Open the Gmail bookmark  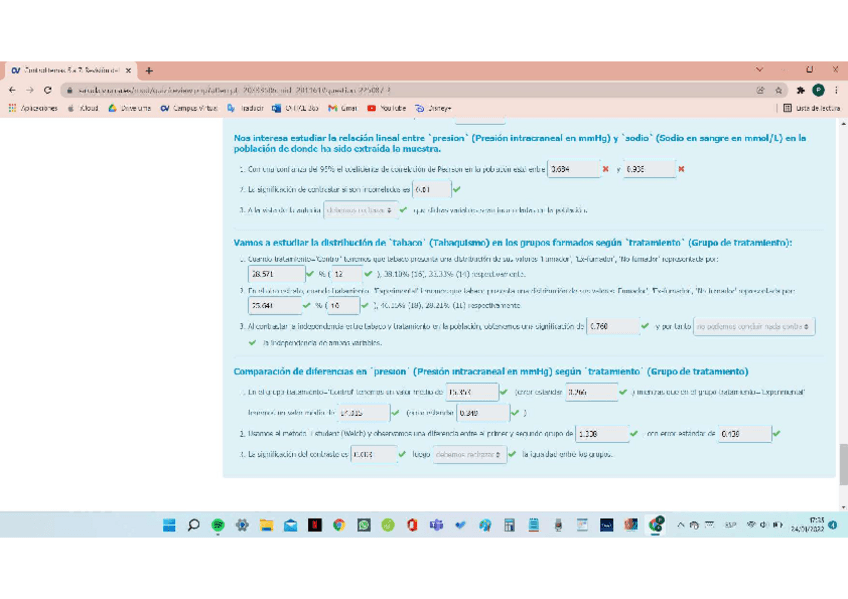coord(343,108)
